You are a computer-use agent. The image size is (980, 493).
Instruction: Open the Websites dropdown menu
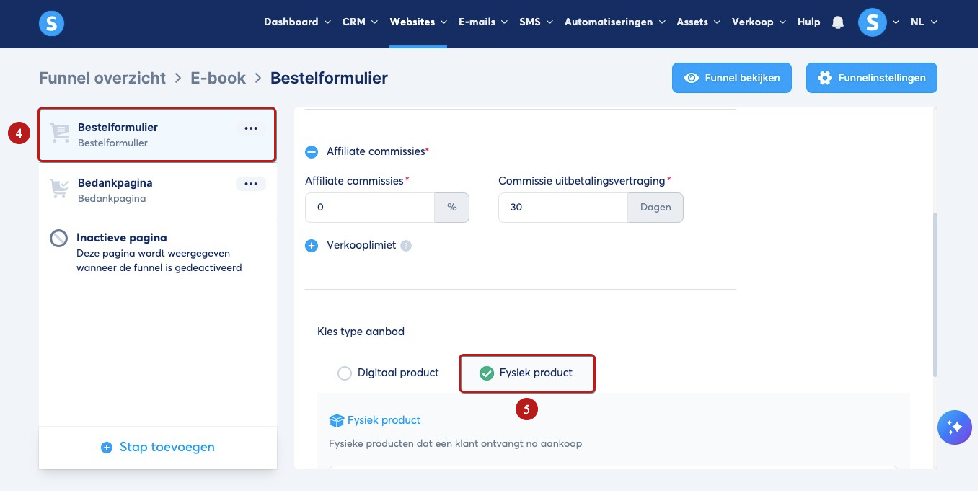coord(418,22)
